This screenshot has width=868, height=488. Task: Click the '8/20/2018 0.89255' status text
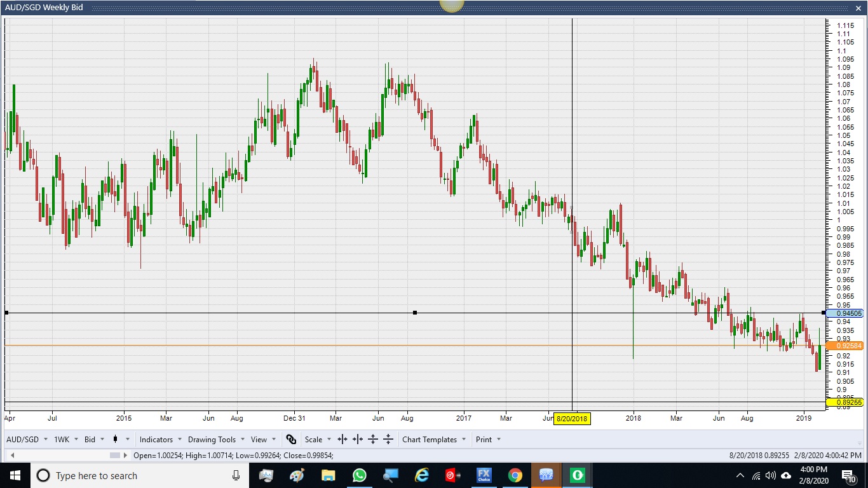(759, 456)
